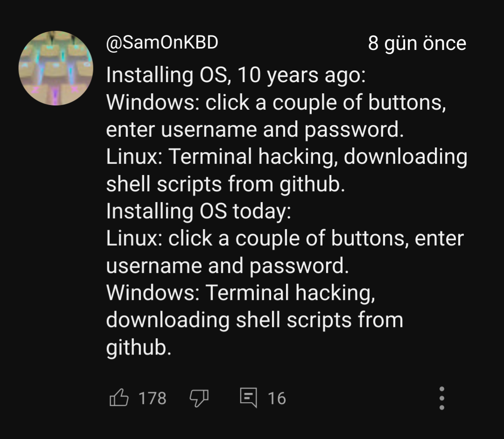Tap the "Windows: Terminal hacking," line
This screenshot has width=504, height=439.
240,293
